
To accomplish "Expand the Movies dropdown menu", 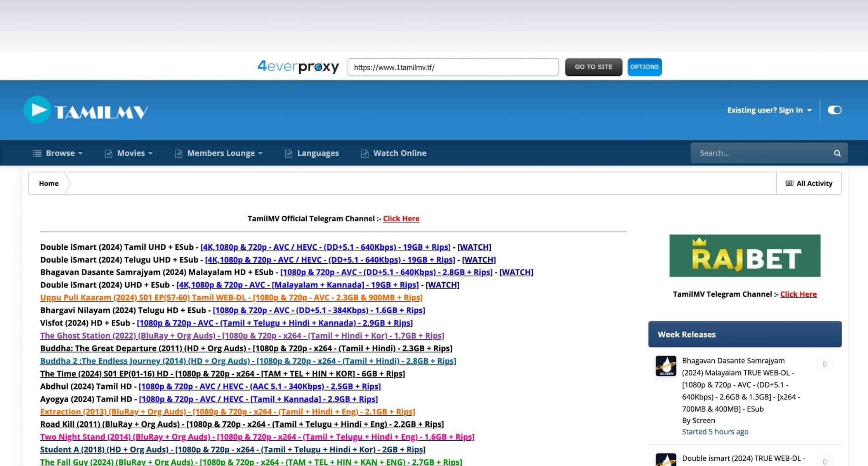I will (x=129, y=153).
